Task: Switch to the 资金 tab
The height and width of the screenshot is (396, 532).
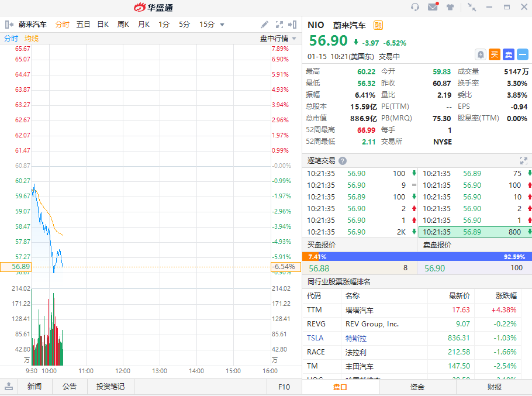Action: pos(417,387)
